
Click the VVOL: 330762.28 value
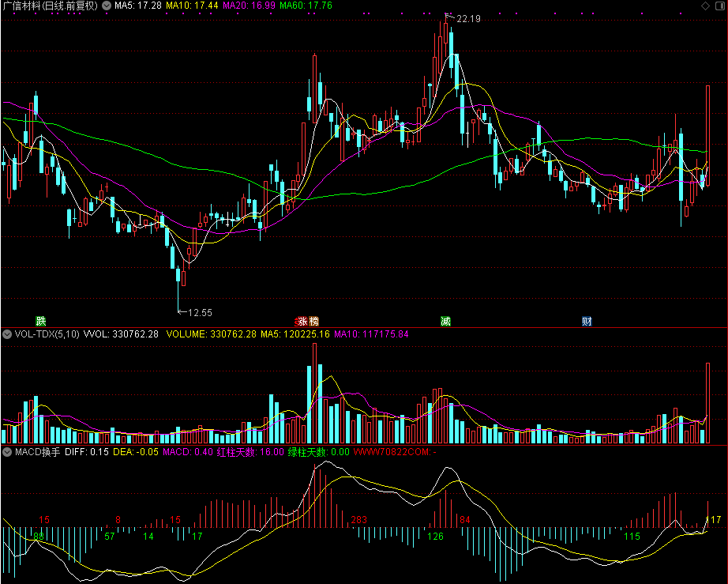point(121,334)
